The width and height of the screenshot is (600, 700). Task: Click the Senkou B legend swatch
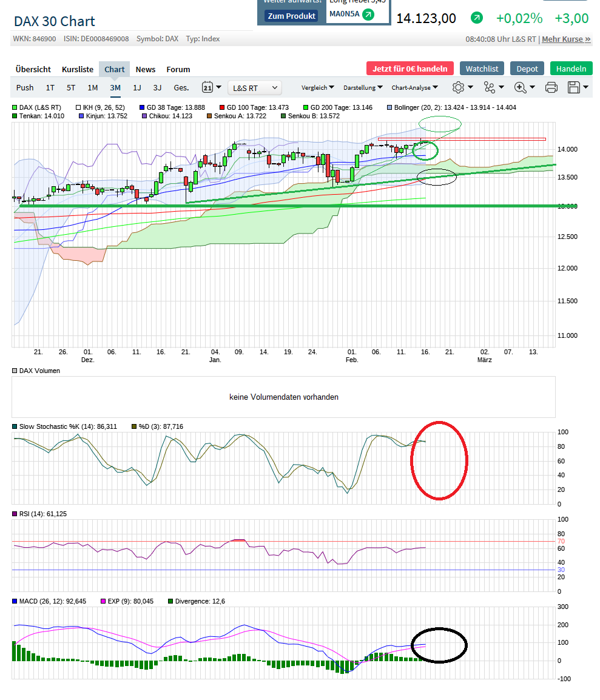[283, 116]
